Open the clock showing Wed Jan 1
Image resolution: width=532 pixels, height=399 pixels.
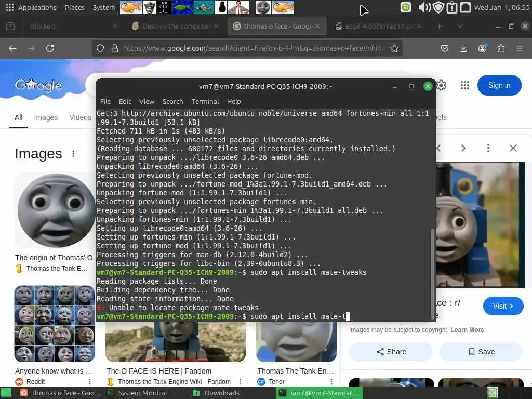(x=502, y=7)
